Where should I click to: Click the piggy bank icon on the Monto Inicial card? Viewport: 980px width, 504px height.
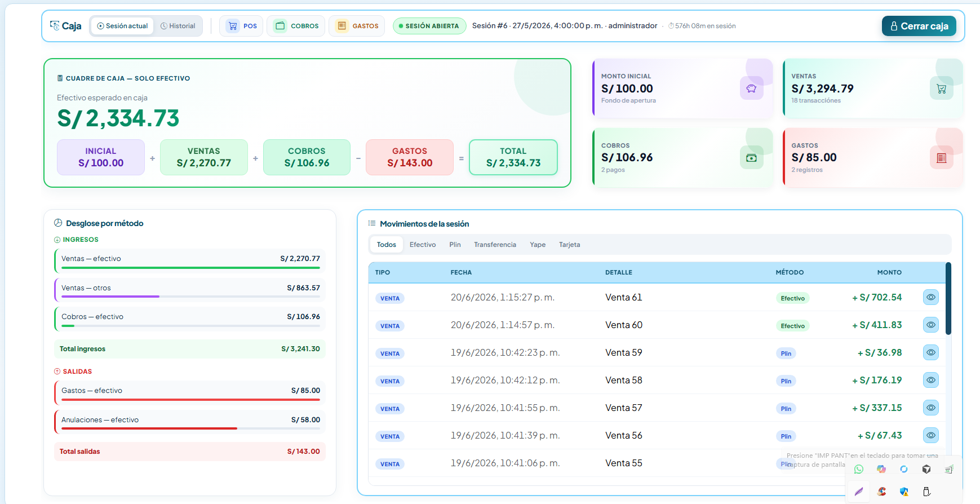(751, 89)
